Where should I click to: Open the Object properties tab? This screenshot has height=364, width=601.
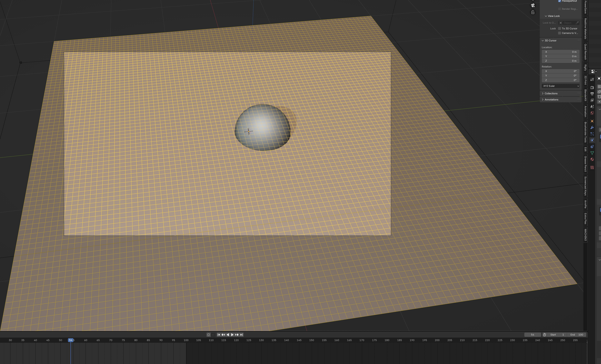592,121
